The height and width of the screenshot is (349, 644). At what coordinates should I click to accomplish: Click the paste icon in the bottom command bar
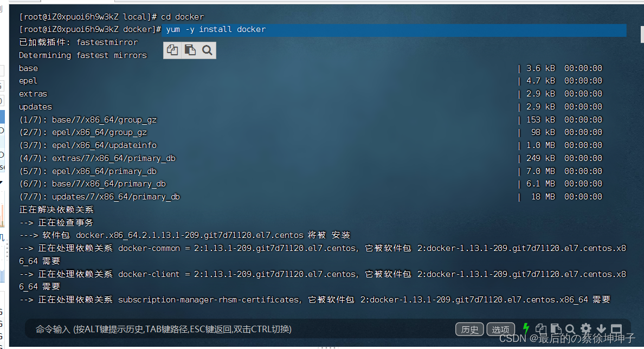[x=556, y=329]
